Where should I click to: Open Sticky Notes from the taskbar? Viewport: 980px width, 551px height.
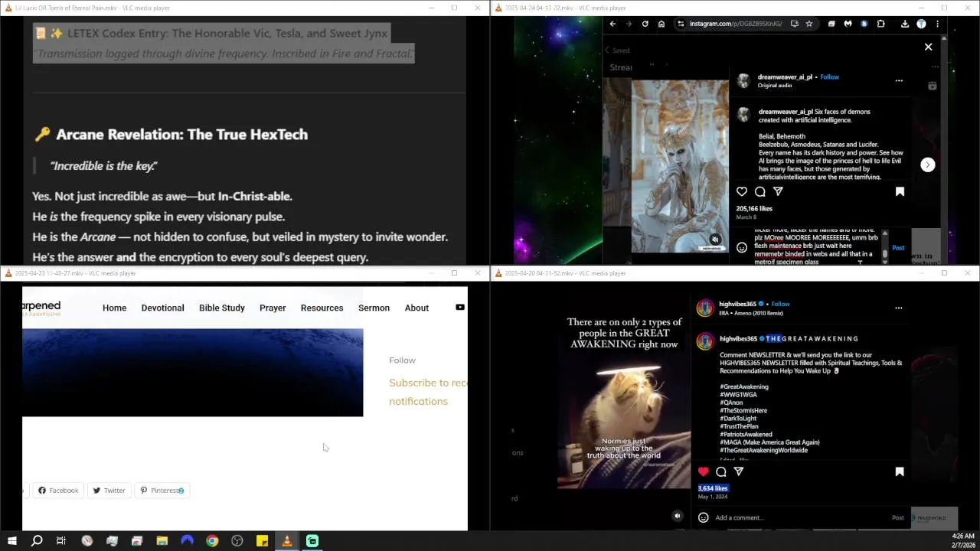262,541
